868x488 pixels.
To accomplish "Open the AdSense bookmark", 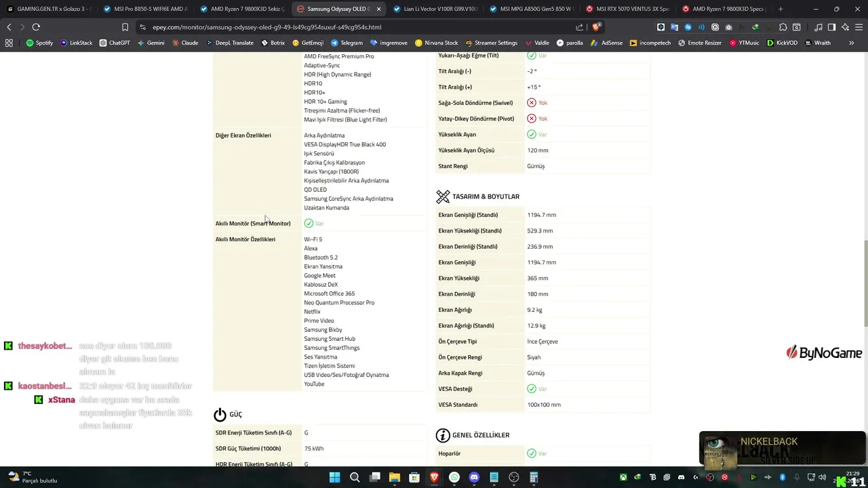I will [x=607, y=43].
